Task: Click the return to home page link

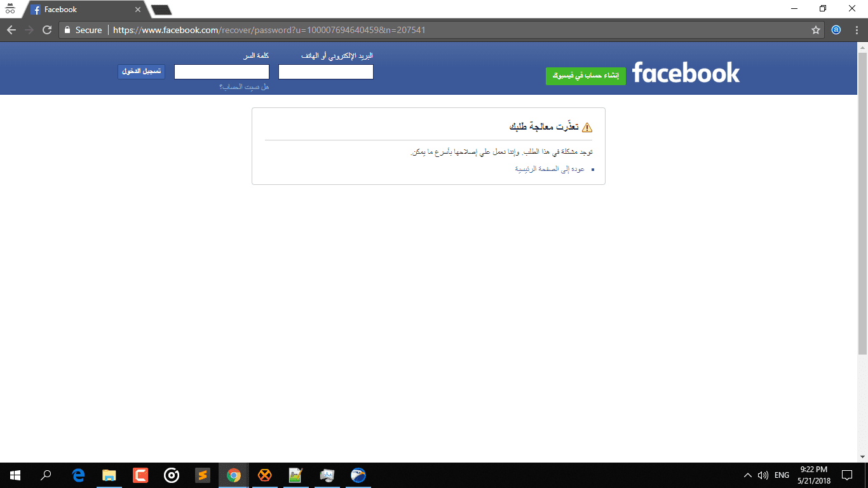Action: click(550, 169)
